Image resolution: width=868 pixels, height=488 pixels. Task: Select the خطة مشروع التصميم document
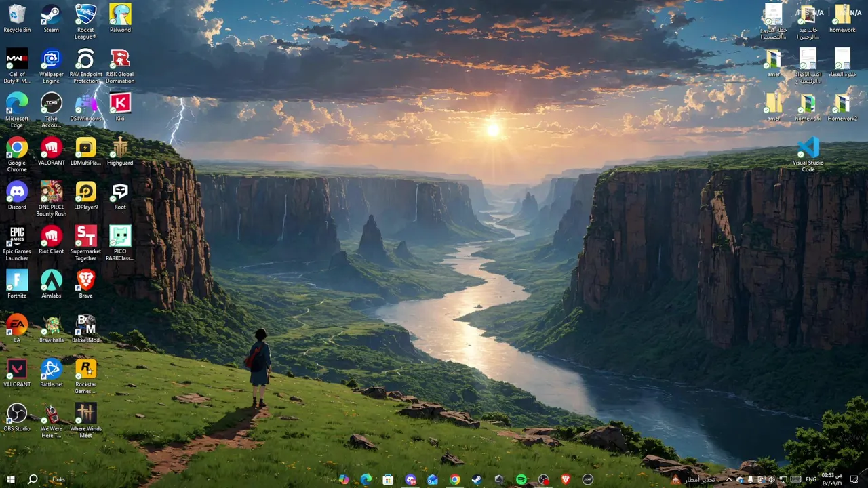(774, 22)
